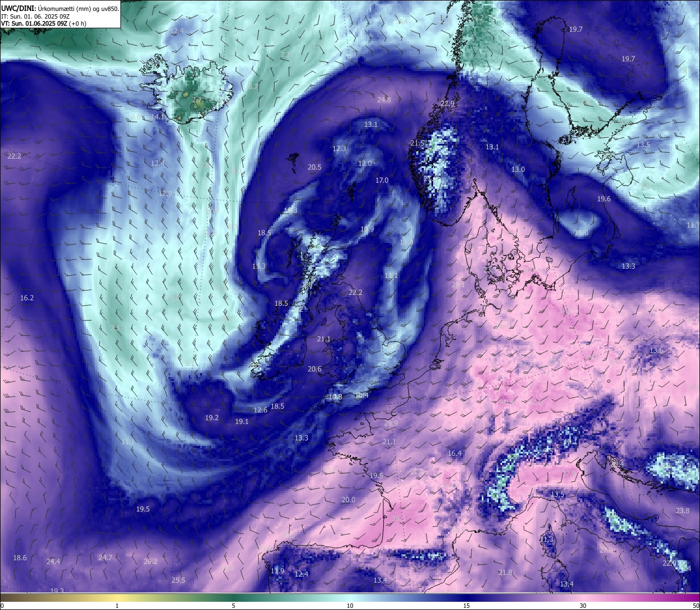Click the 20.6 value on the map
This screenshot has width=700, height=610.
(314, 369)
